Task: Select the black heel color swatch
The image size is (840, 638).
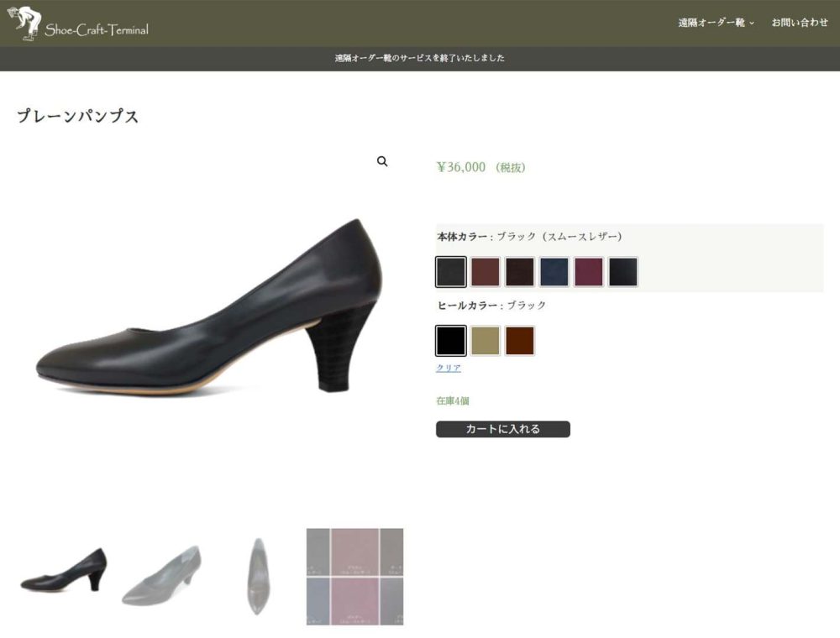Action: pyautogui.click(x=450, y=340)
